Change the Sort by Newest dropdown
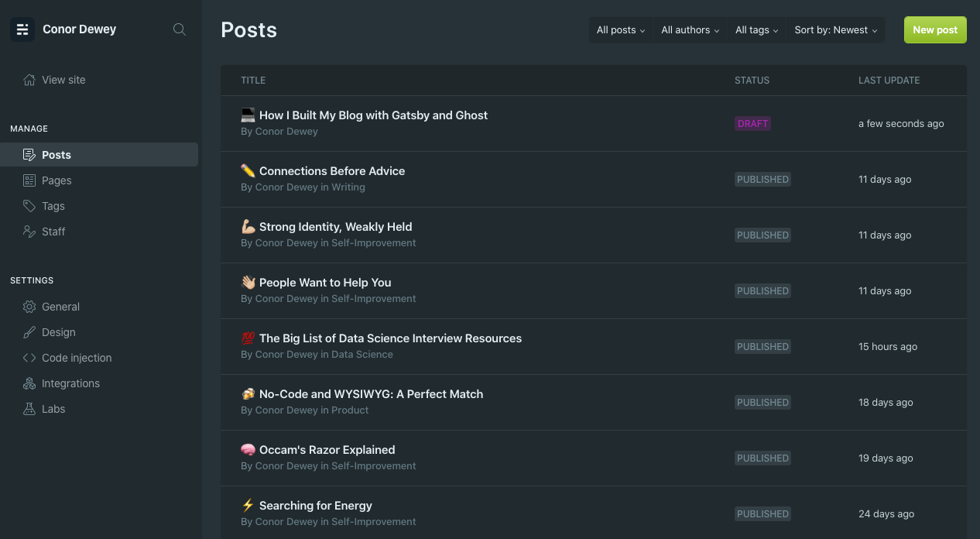This screenshot has width=980, height=539. 835,30
